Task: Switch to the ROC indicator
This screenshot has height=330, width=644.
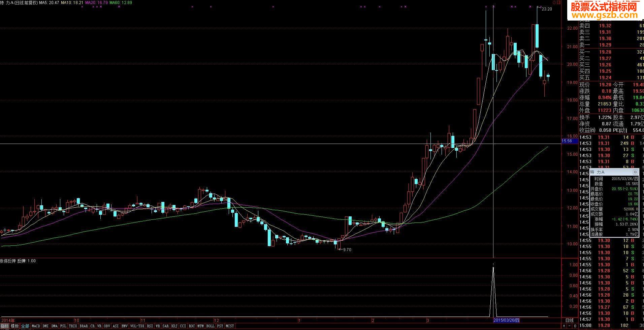Action: point(192,326)
